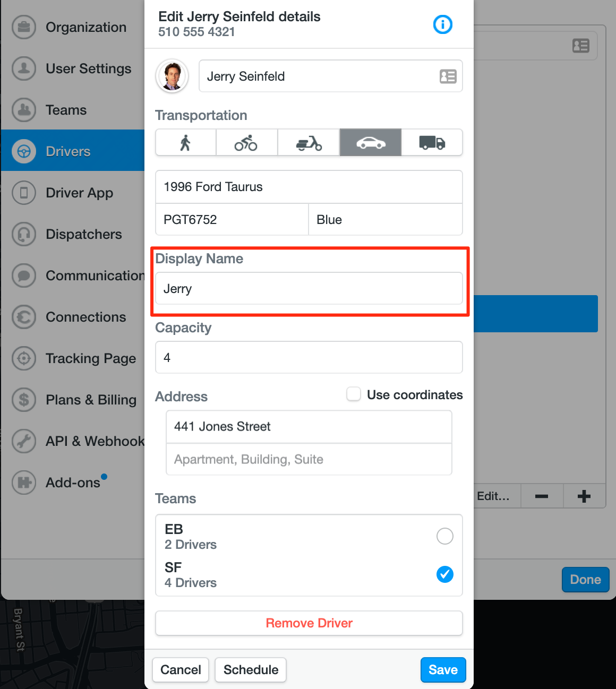This screenshot has width=616, height=689.
Task: Select car transportation mode
Action: pos(370,143)
